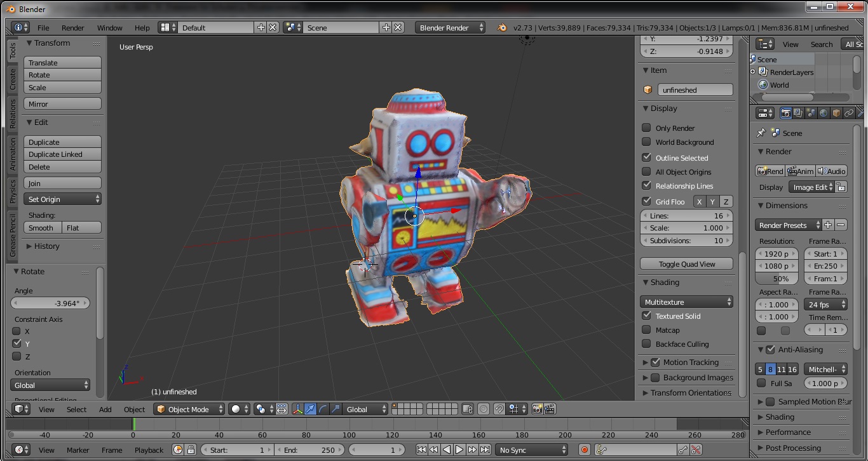868x461 pixels.
Task: Enable the Only Render checkbox
Action: point(647,128)
